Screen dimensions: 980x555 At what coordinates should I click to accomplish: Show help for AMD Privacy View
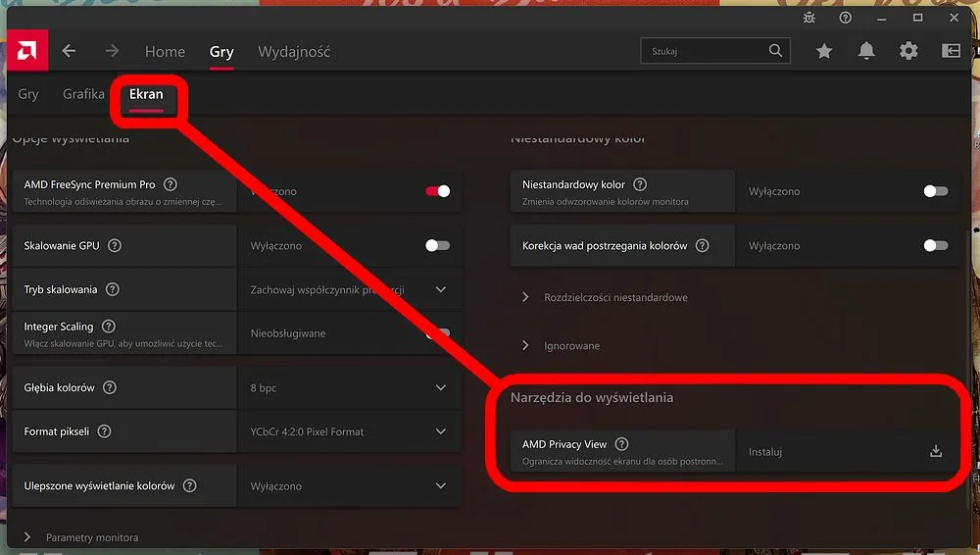click(x=621, y=443)
